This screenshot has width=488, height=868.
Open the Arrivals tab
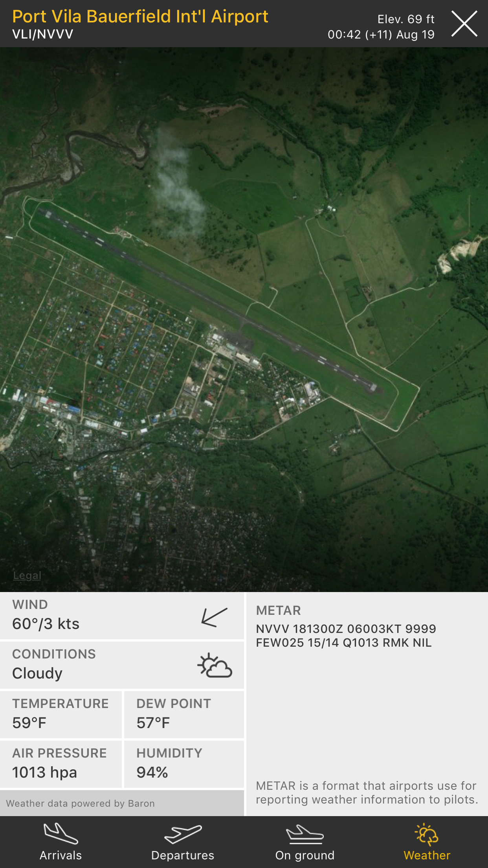tap(61, 842)
